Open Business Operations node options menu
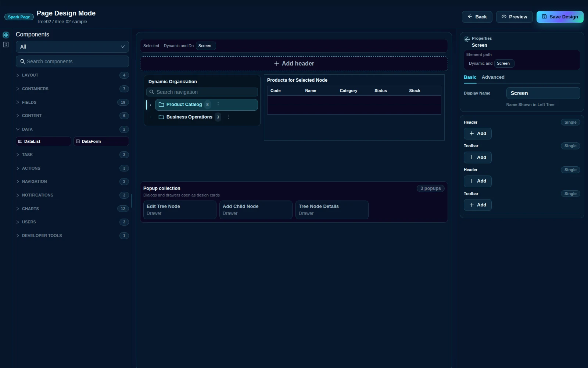588x368 pixels. tap(229, 117)
